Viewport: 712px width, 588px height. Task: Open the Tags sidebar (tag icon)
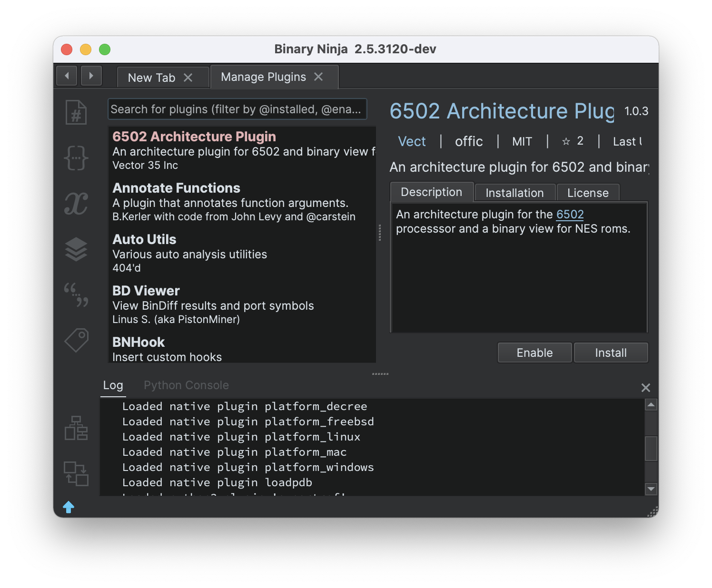click(76, 340)
